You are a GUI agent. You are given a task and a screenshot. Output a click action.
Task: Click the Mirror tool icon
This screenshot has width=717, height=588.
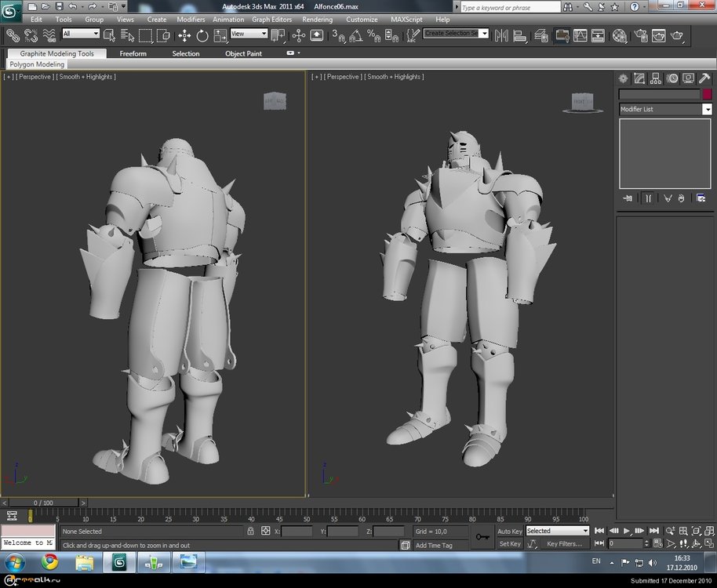501,35
